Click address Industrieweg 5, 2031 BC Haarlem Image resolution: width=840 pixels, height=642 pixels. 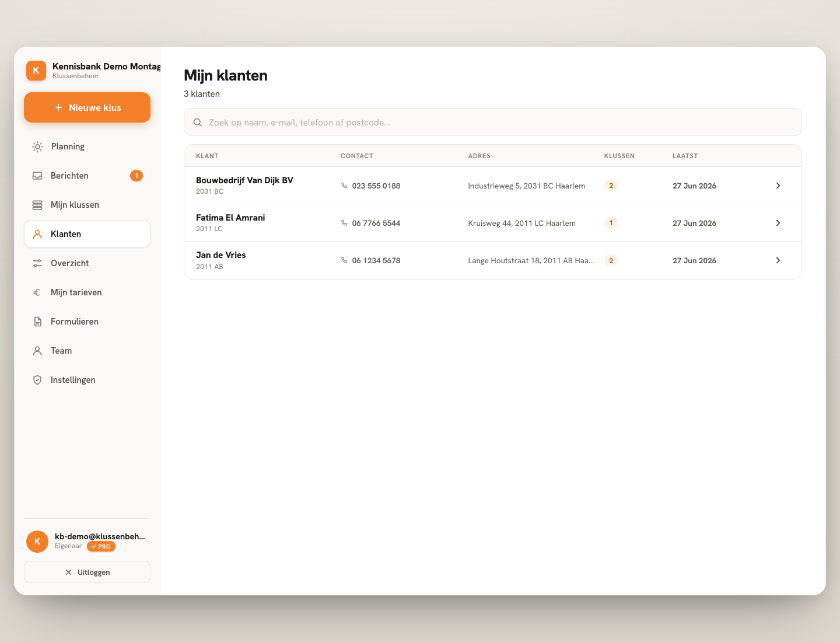527,186
